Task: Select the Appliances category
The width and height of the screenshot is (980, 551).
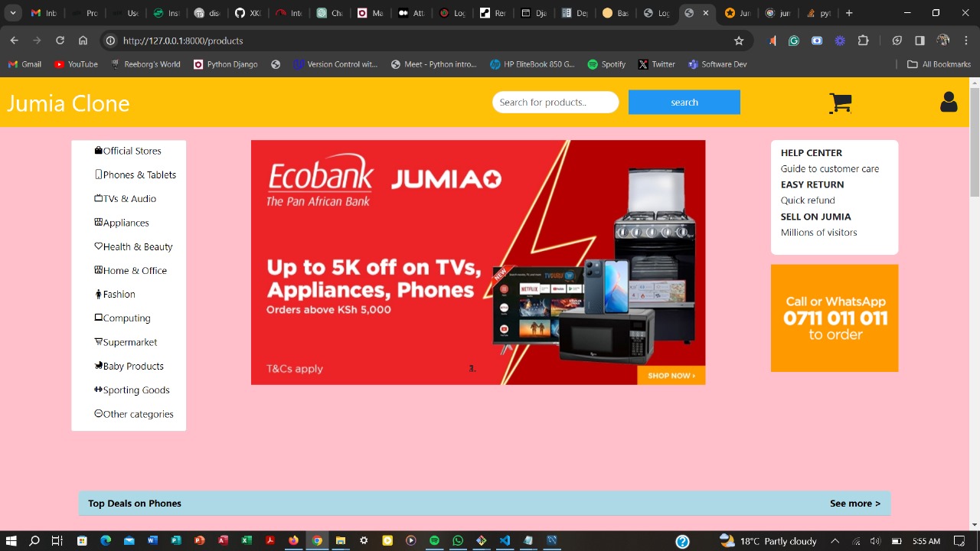Action: click(122, 223)
